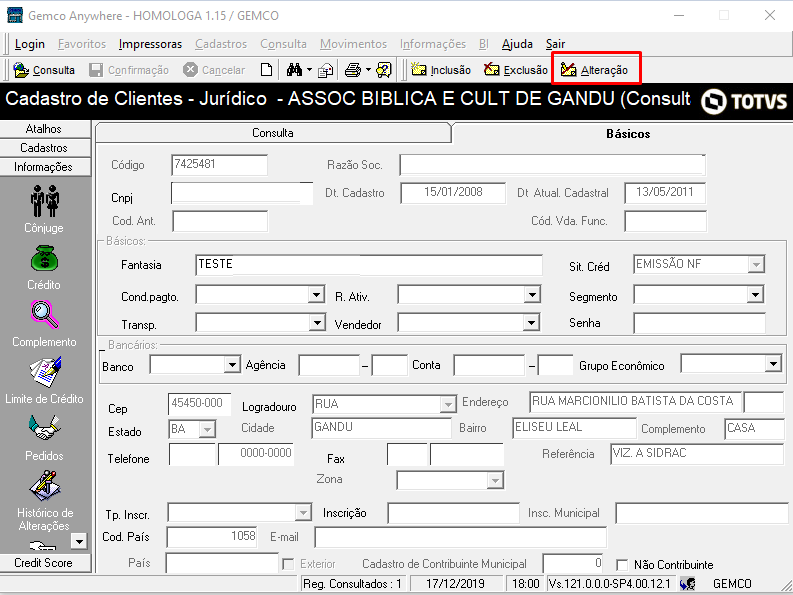Expand the Banco dropdown
The height and width of the screenshot is (595, 793).
coord(232,364)
